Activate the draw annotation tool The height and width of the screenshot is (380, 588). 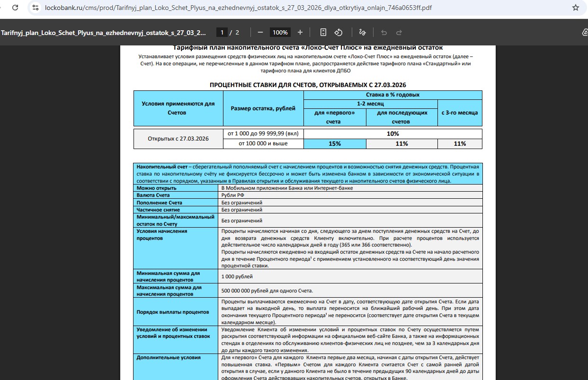[362, 32]
